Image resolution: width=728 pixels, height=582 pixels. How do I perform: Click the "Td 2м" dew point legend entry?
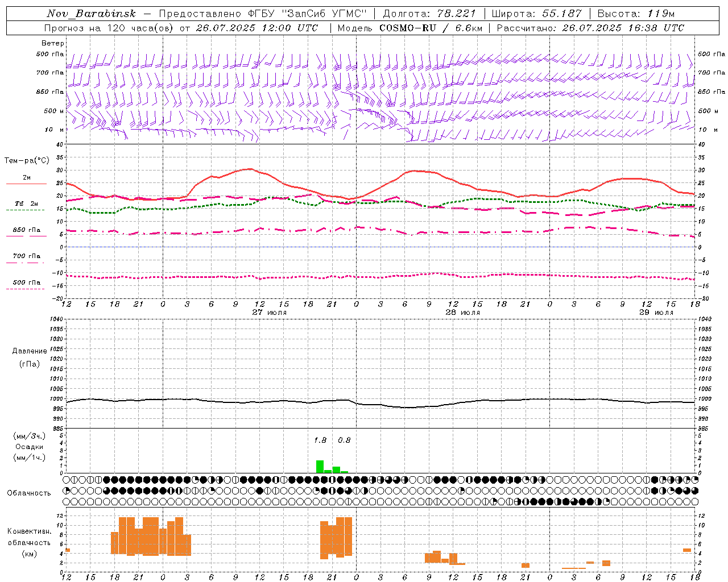coord(27,203)
